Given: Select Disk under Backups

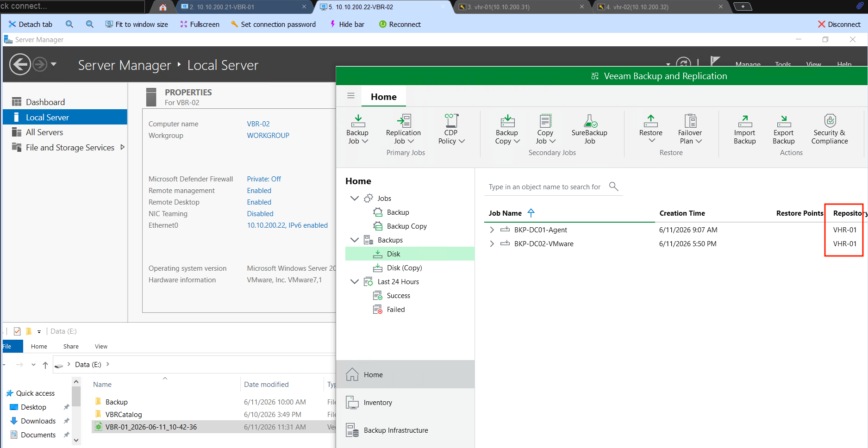Looking at the screenshot, I should tap(410, 254).
